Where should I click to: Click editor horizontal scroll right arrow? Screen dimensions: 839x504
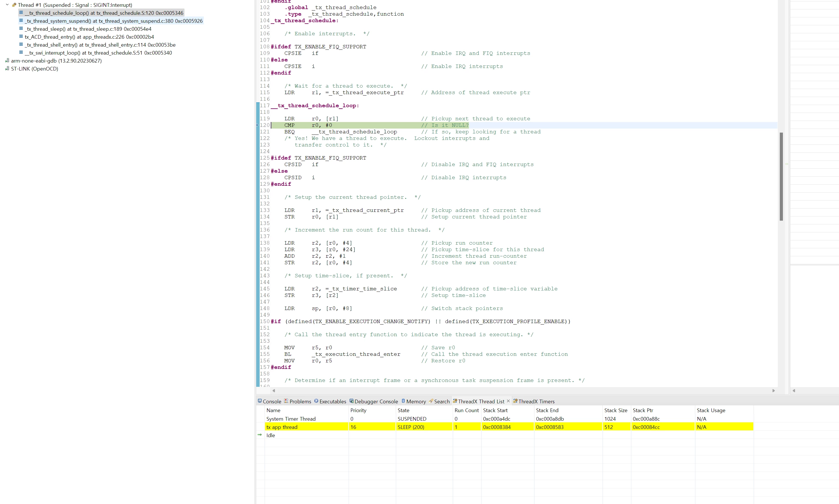[x=774, y=391]
